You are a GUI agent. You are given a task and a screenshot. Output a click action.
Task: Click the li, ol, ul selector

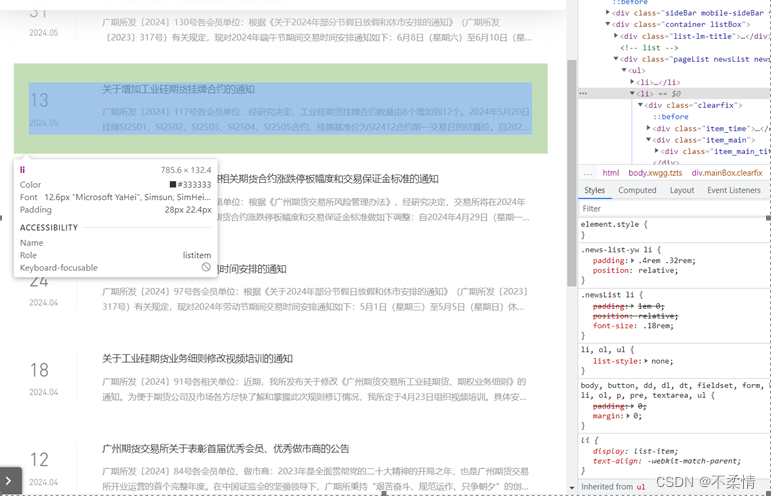tap(604, 350)
